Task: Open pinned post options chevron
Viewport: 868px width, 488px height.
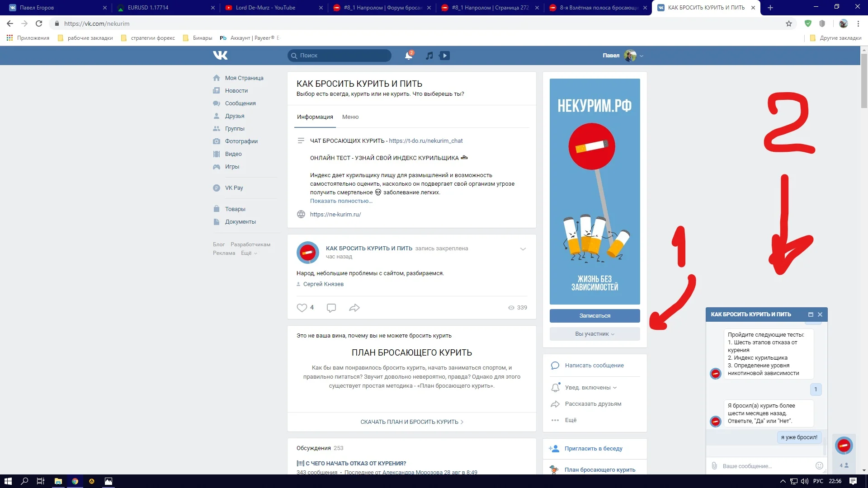Action: pyautogui.click(x=523, y=249)
